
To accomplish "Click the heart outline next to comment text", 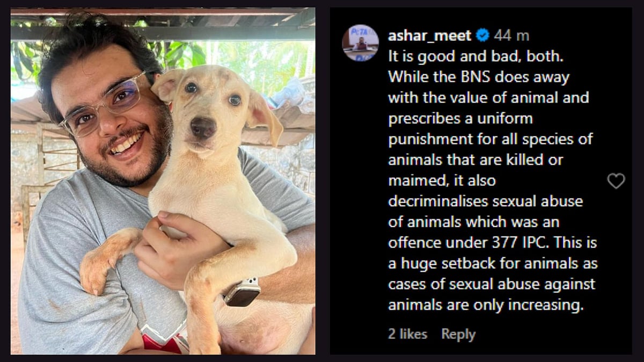I will 616,182.
